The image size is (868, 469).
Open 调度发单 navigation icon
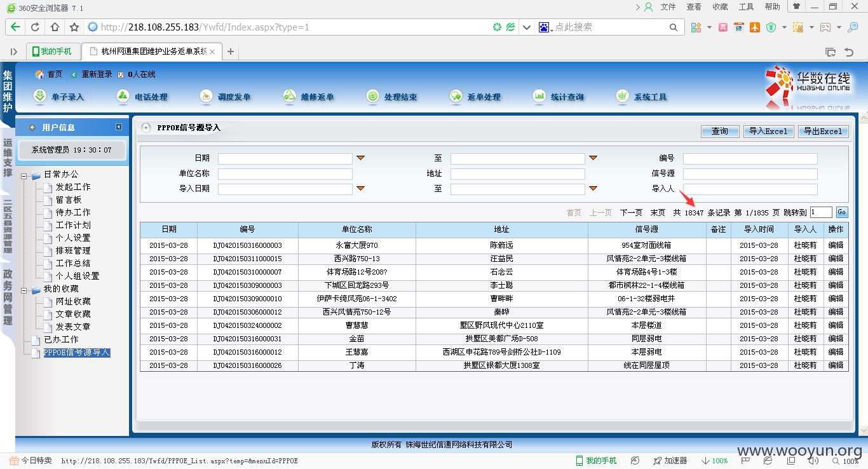[x=206, y=96]
